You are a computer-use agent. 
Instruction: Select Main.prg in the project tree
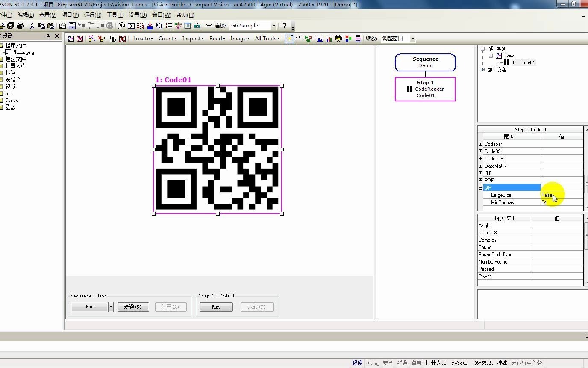pyautogui.click(x=24, y=52)
